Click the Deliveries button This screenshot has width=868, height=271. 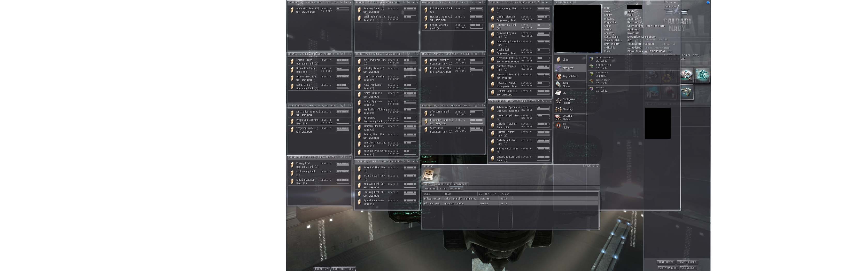[x=688, y=268]
